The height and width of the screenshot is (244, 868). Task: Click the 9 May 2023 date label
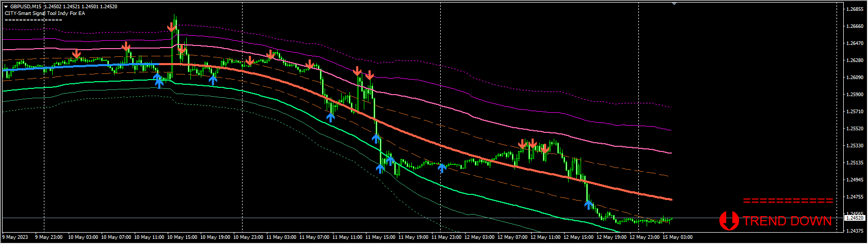click(15, 237)
